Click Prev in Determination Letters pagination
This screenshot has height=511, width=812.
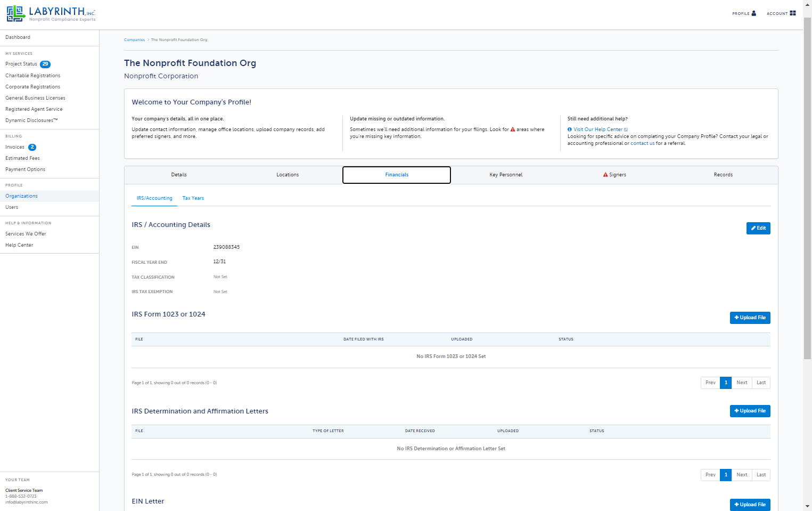coord(710,475)
